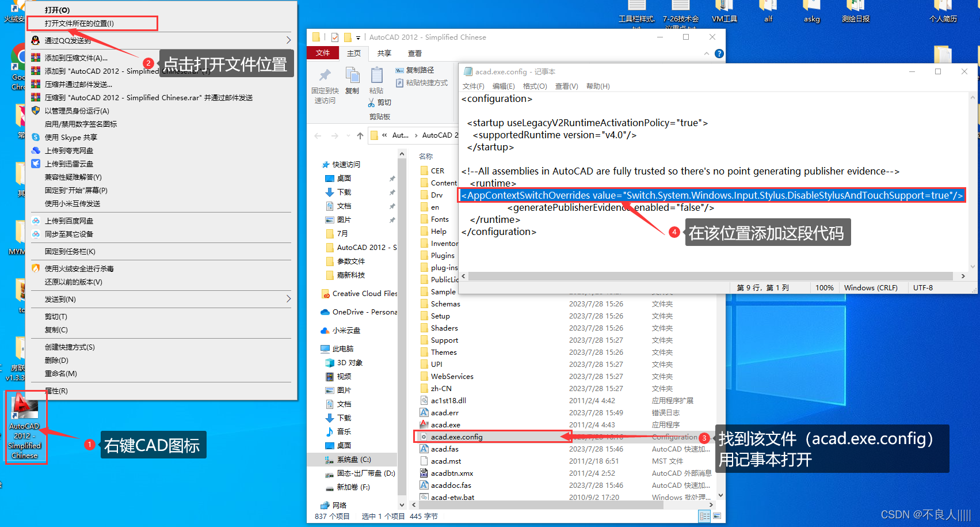The width and height of the screenshot is (980, 527).
Task: Open the zh-CN folder
Action: coord(441,389)
